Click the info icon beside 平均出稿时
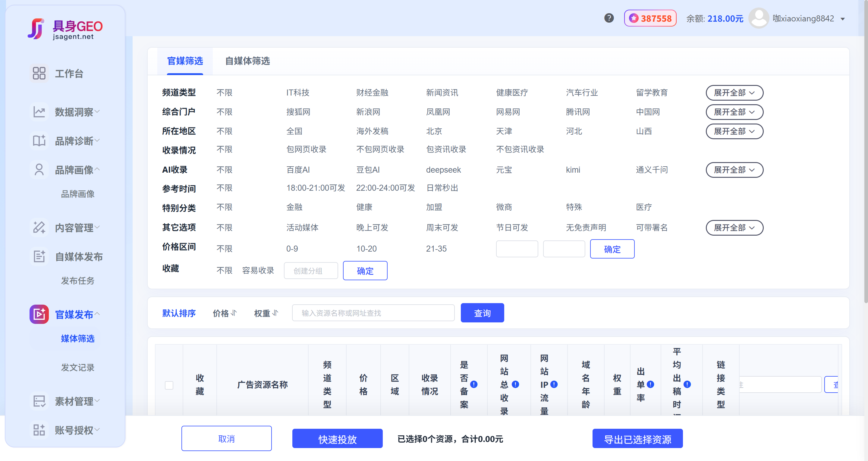The width and height of the screenshot is (868, 461). [x=687, y=384]
